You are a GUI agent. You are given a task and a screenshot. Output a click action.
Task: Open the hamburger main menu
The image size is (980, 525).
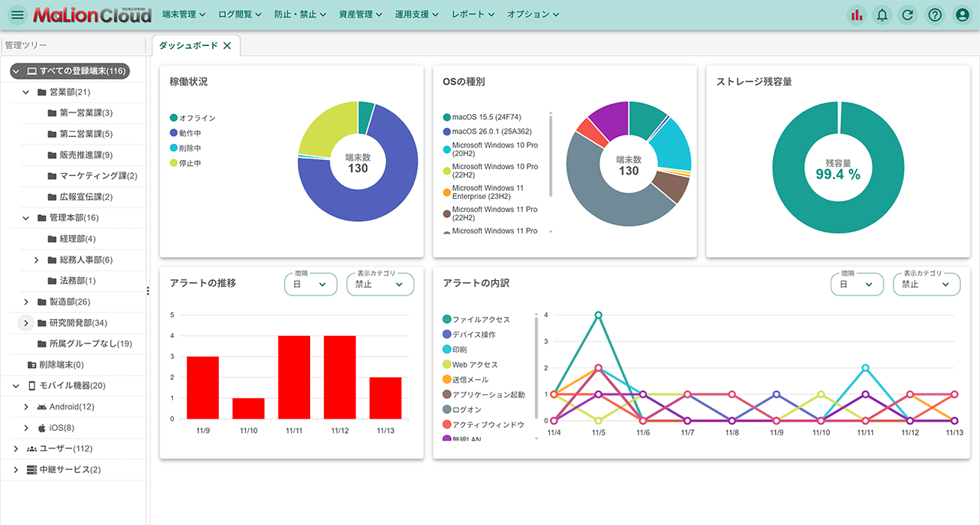coord(18,15)
